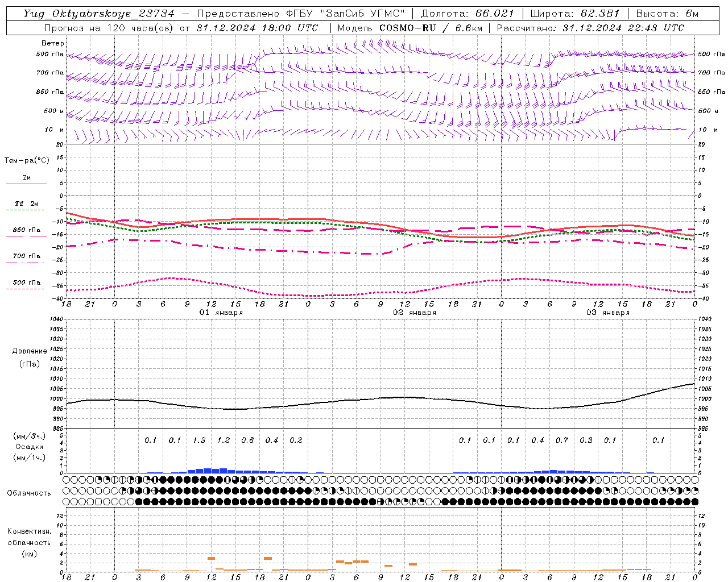The image size is (728, 582).
Task: Click the date label 03 января
Action: 608,313
